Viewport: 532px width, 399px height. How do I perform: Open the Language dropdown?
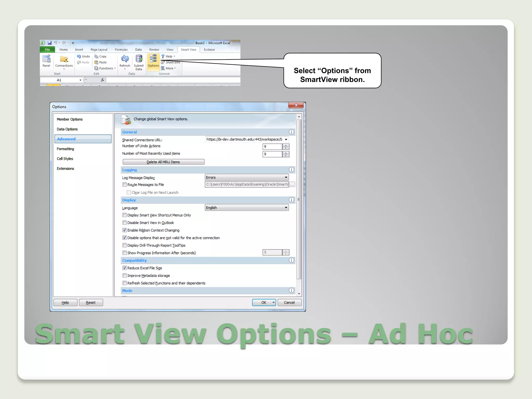286,207
